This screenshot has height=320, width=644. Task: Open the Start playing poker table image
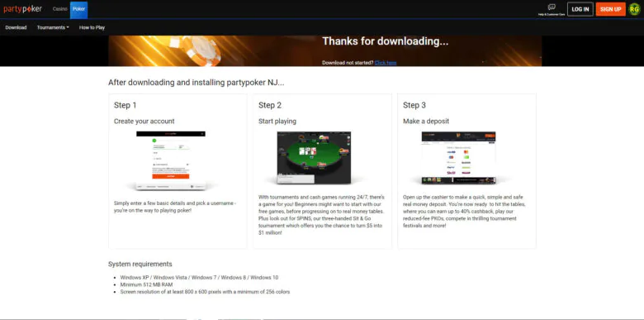(314, 158)
